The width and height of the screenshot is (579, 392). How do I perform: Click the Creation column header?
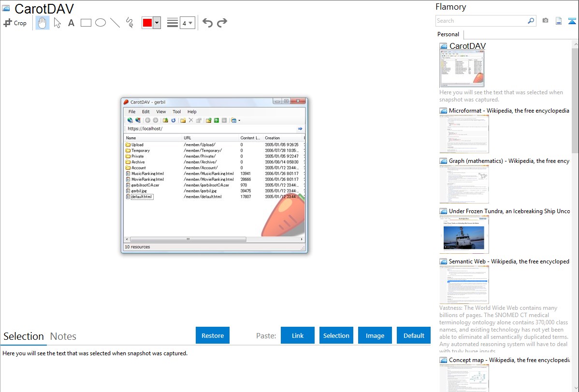pyautogui.click(x=283, y=138)
